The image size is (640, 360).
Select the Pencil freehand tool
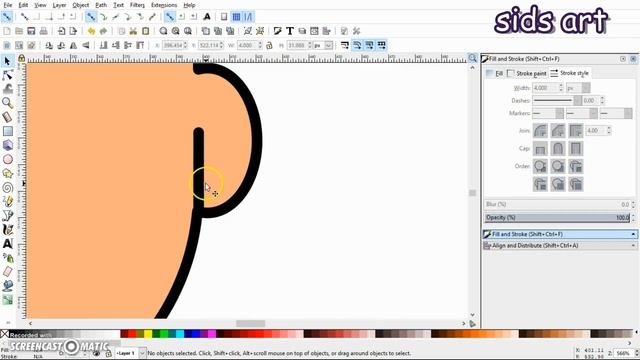(7, 201)
